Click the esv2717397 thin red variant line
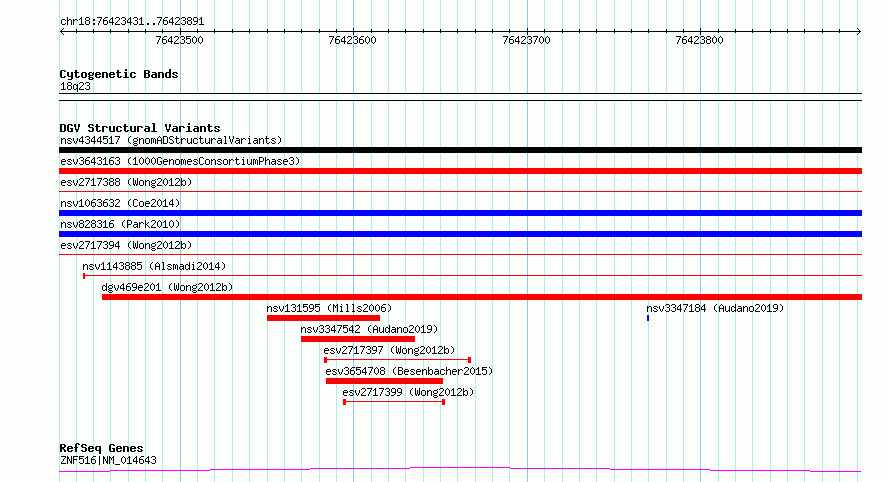The width and height of the screenshot is (890, 482). pyautogui.click(x=397, y=360)
